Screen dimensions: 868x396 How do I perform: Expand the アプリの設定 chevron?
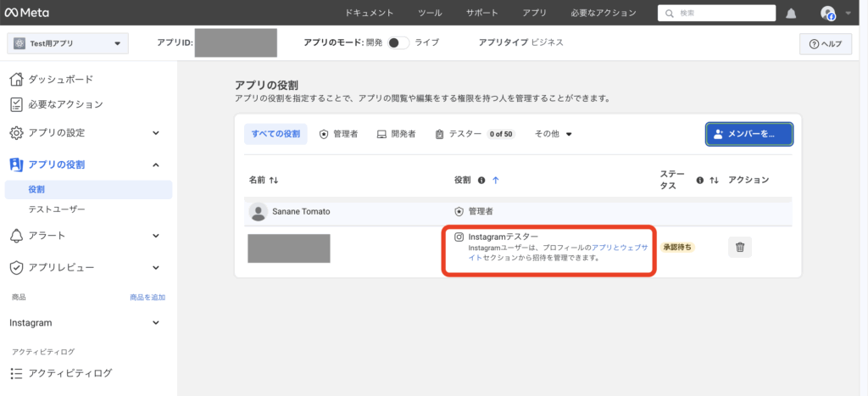point(156,133)
